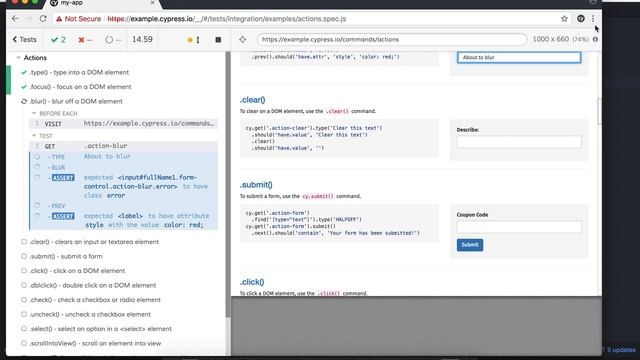640x360 pixels.
Task: Select the my-app browser tab
Action: coord(102,3)
